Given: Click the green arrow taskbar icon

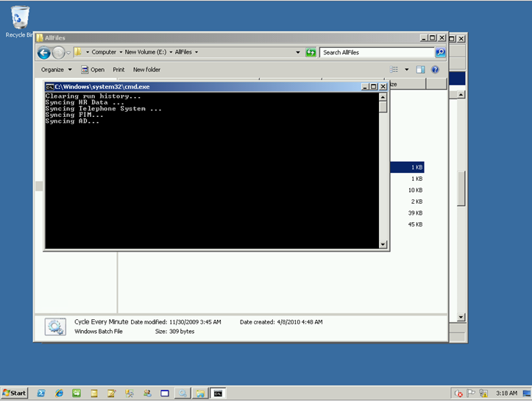Looking at the screenshot, I should [x=77, y=393].
